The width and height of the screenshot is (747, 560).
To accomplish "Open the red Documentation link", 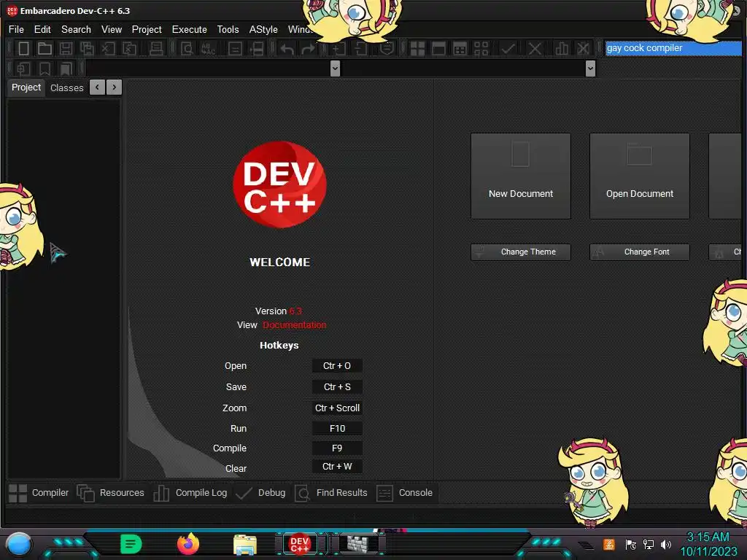I will click(295, 325).
